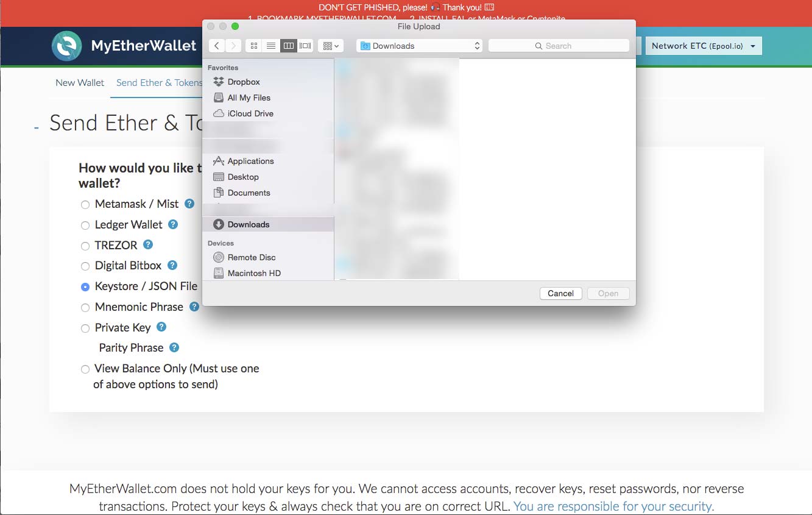Click help icon next to Metamask / Mist
812x515 pixels.
pyautogui.click(x=189, y=204)
